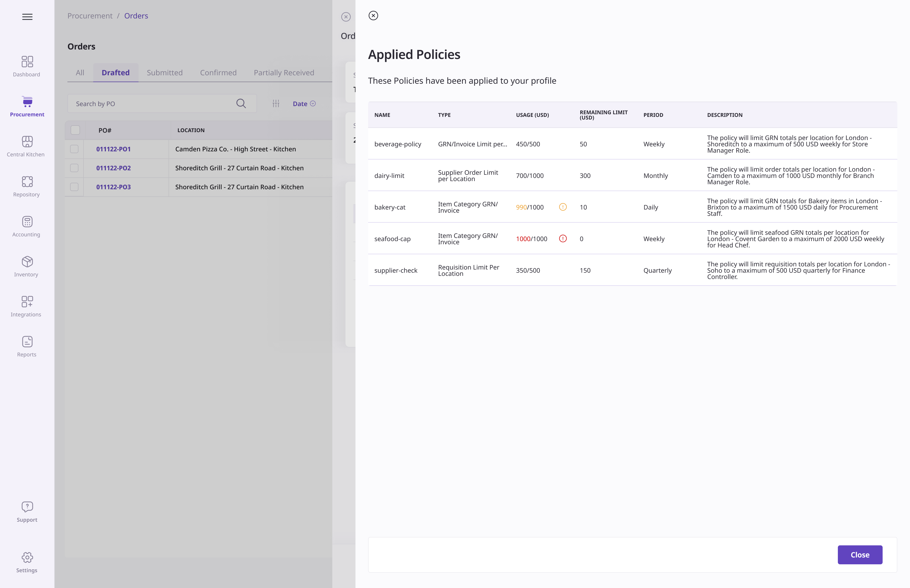910x588 pixels.
Task: Open the Accounting module
Action: (x=27, y=226)
